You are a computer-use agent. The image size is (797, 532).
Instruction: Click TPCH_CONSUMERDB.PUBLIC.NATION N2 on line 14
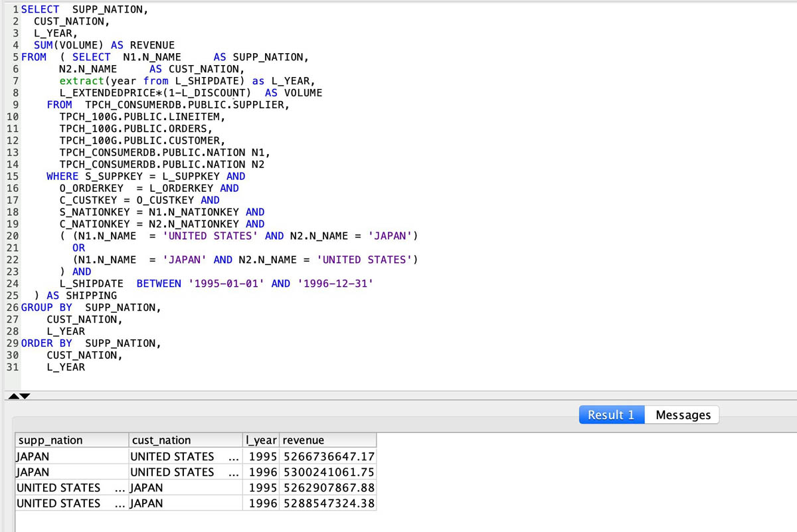coord(162,165)
